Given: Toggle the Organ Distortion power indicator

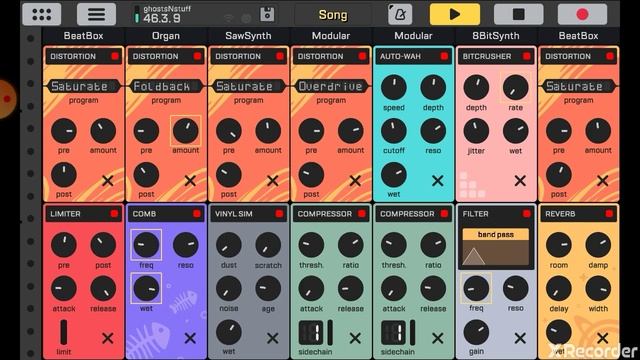Looking at the screenshot, I should click(198, 56).
